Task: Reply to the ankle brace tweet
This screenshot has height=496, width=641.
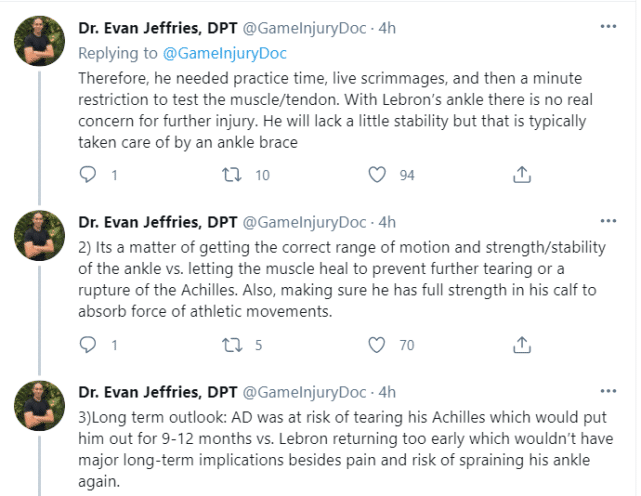Action: (x=87, y=175)
